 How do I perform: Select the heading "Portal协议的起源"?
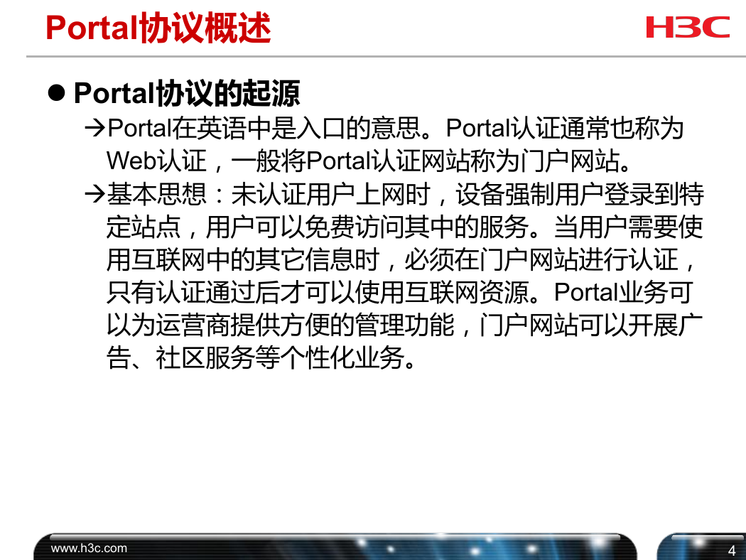tap(186, 93)
